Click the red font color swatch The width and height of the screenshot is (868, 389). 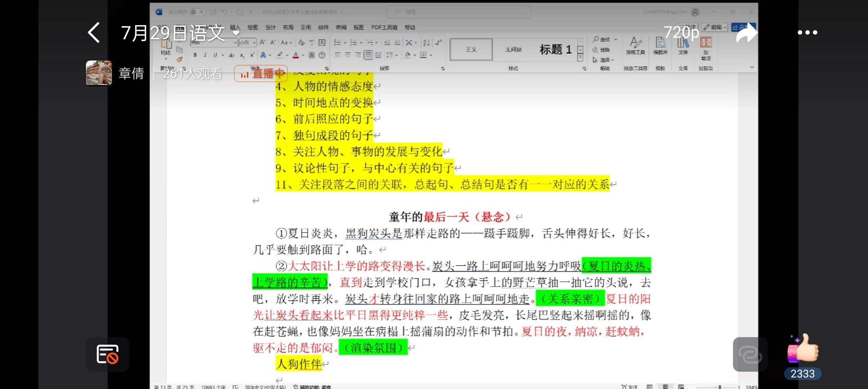coord(296,55)
